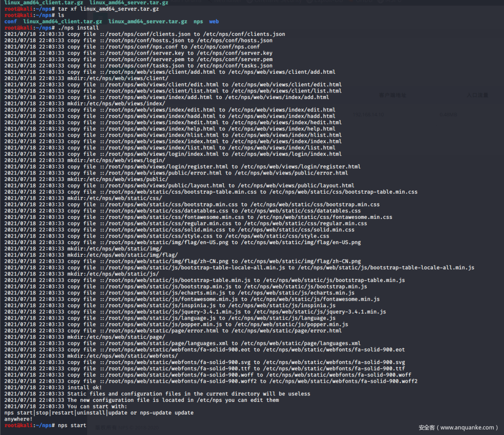Image resolution: width=504 pixels, height=435 pixels.
Task: Click 'The new configuration file is located' line
Action: pyautogui.click(x=141, y=400)
